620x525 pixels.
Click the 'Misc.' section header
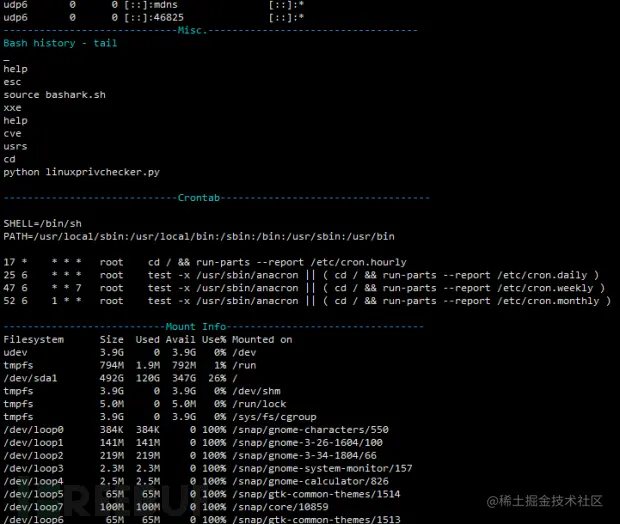[192, 30]
